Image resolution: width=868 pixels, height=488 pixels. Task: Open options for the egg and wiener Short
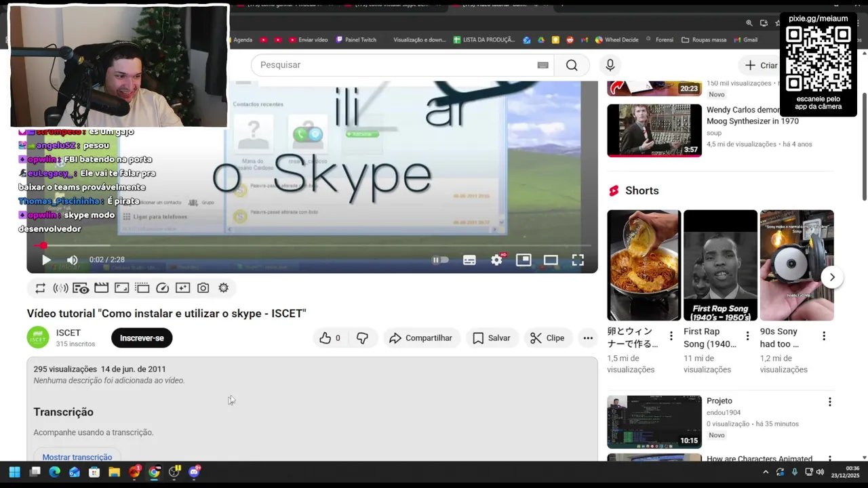[x=671, y=336]
